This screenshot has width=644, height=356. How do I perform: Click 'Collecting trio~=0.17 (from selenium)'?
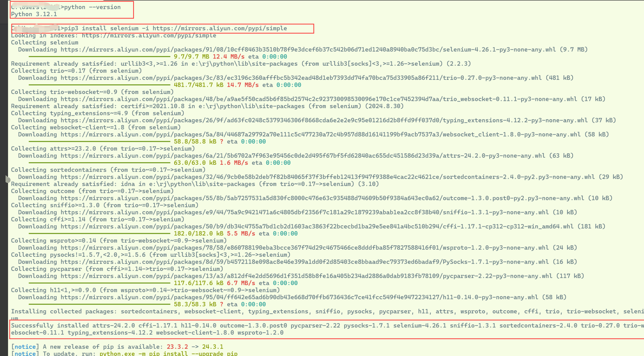click(x=77, y=71)
